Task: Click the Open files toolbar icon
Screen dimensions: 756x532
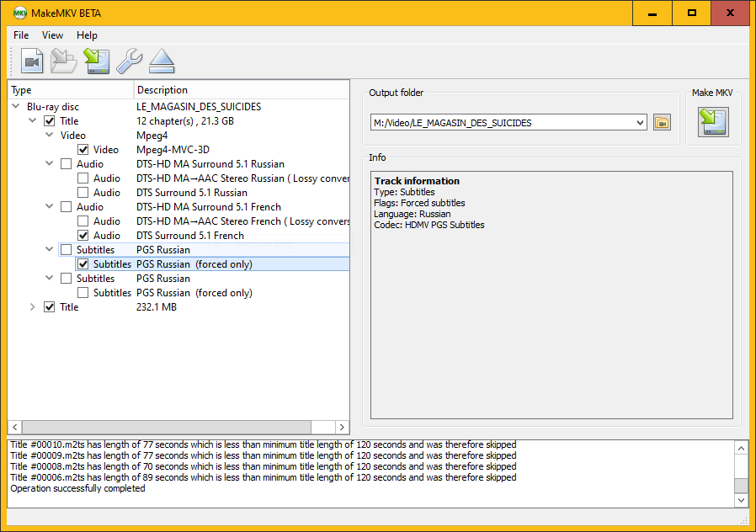Action: point(32,61)
